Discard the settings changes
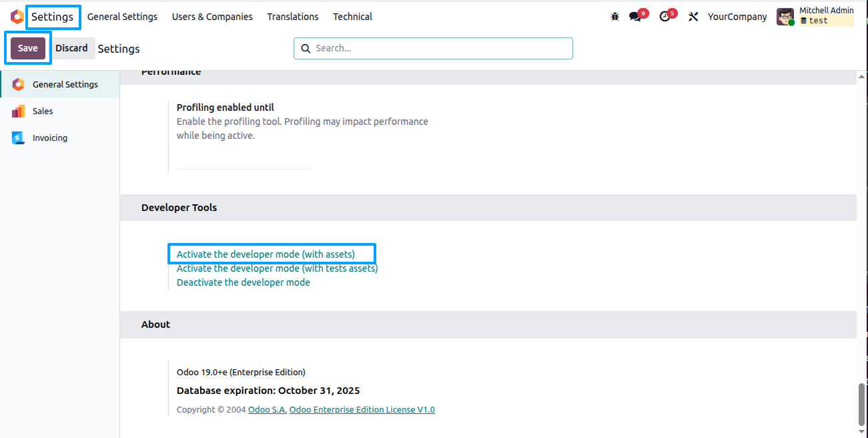The height and width of the screenshot is (438, 868). [71, 48]
